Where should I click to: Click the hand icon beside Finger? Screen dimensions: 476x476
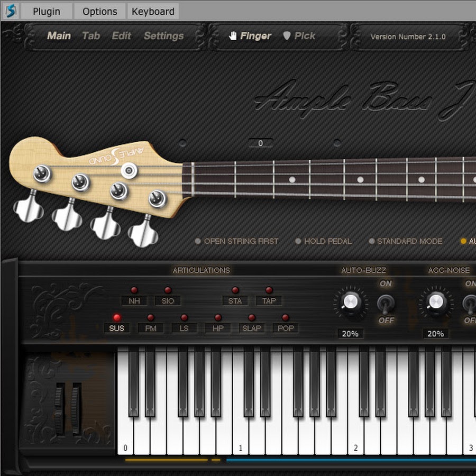coord(233,36)
